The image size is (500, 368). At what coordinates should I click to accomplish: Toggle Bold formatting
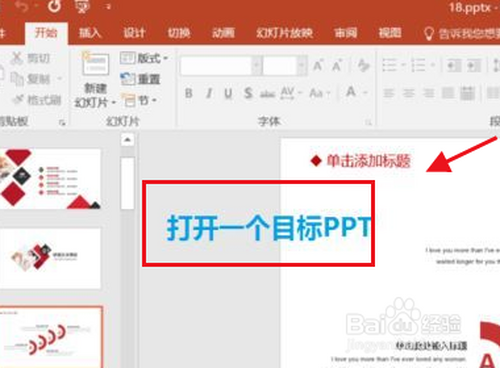pyautogui.click(x=189, y=93)
